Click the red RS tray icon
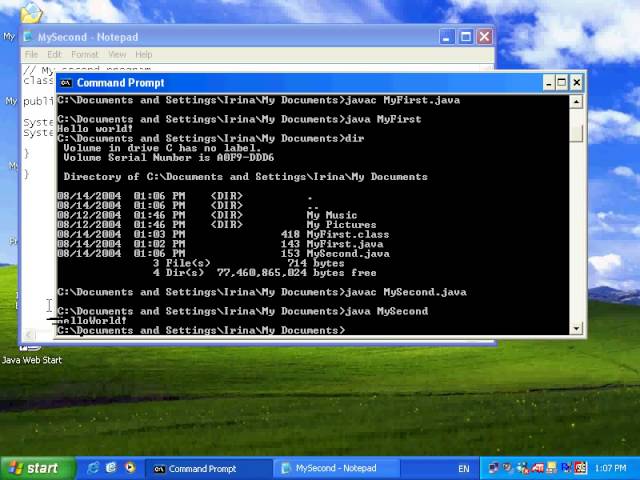640x480 pixels. pyautogui.click(x=581, y=468)
